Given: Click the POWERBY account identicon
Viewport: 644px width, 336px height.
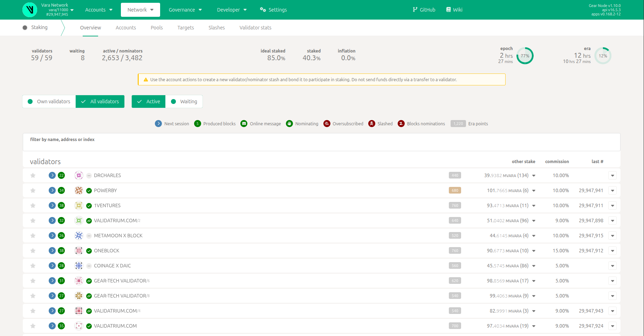Looking at the screenshot, I should point(79,190).
